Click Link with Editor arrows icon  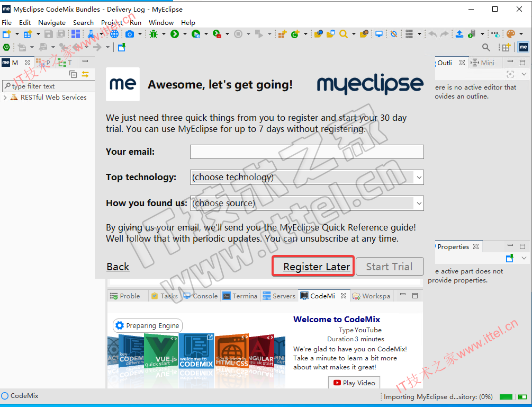[x=85, y=74]
